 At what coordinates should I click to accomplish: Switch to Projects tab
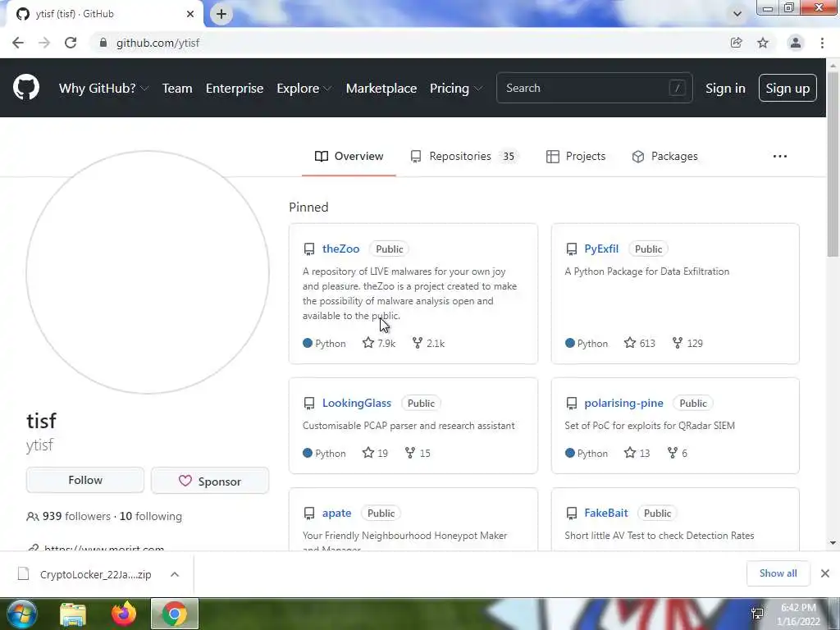576,157
